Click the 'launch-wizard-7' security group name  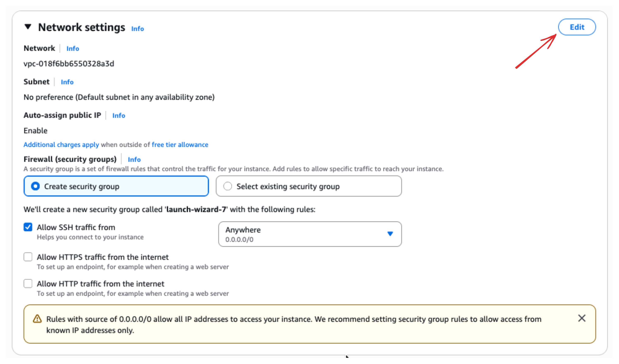point(196,210)
